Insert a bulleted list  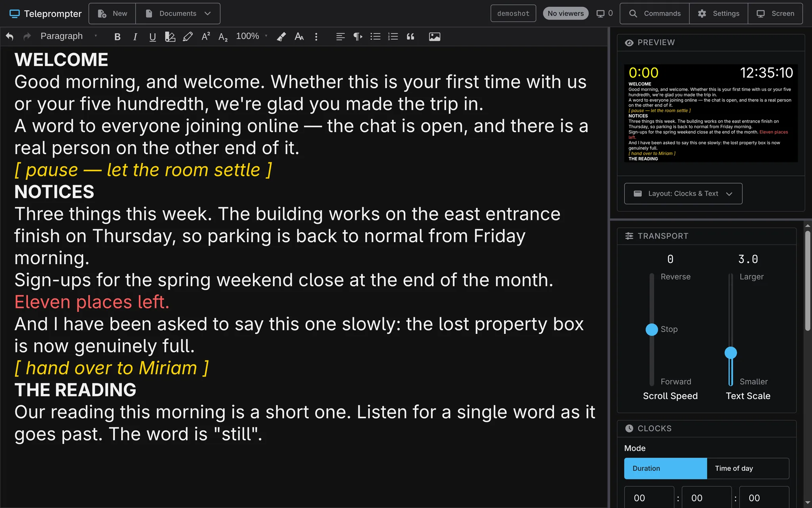[x=375, y=37]
